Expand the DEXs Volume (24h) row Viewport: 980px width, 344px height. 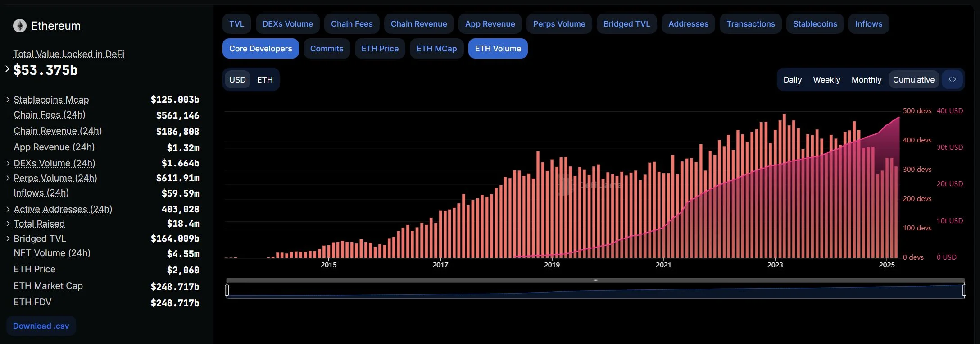[x=8, y=163]
